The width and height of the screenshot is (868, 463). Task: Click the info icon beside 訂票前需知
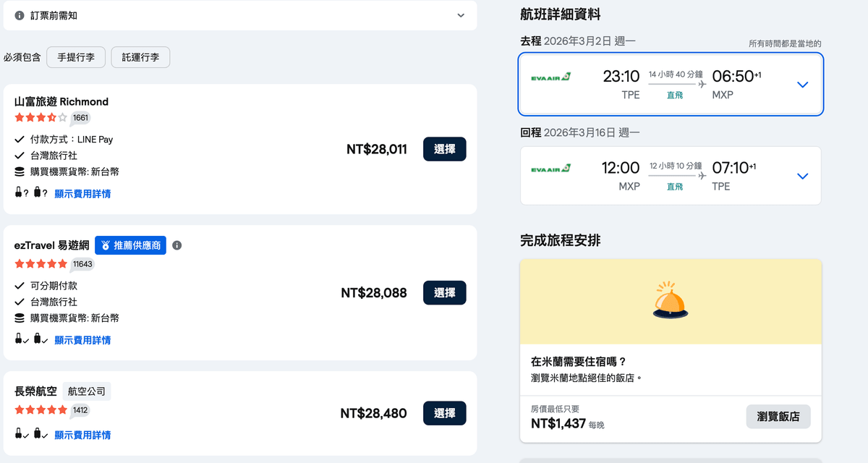click(19, 15)
